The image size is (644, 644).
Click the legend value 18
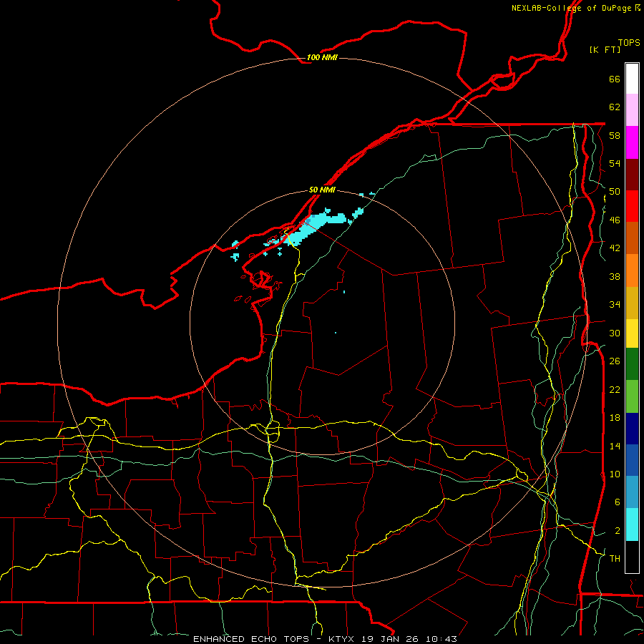(x=615, y=418)
